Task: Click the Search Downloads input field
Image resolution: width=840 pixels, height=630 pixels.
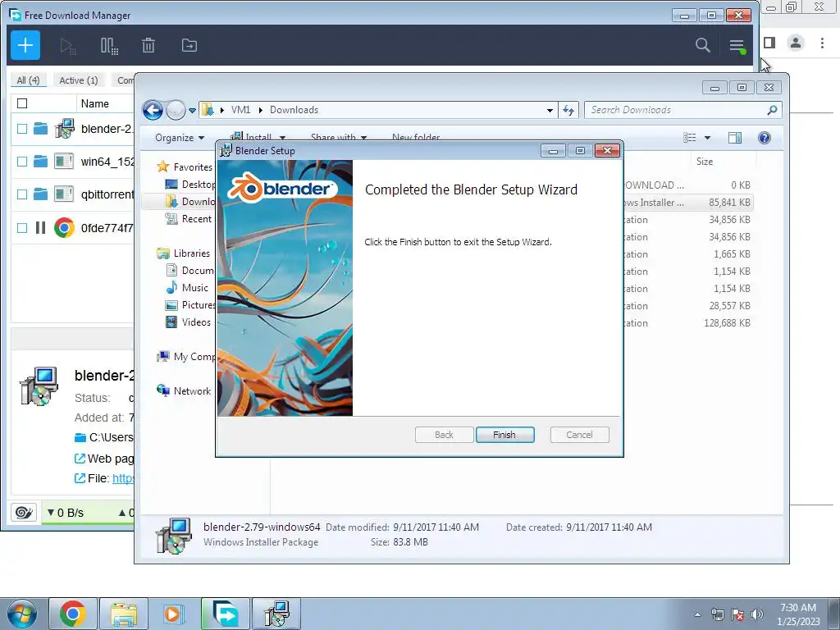Action: coord(677,111)
